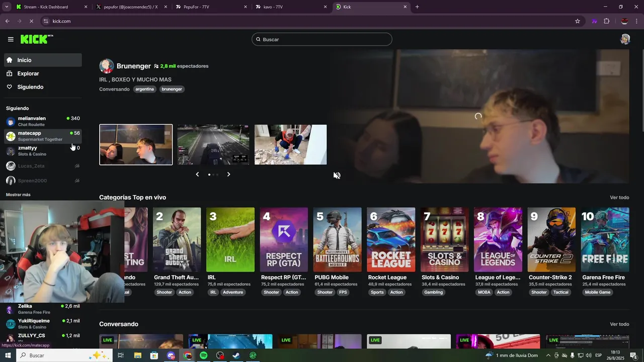Open featured Brunenger stream preview video
The width and height of the screenshot is (644, 362).
[x=478, y=116]
